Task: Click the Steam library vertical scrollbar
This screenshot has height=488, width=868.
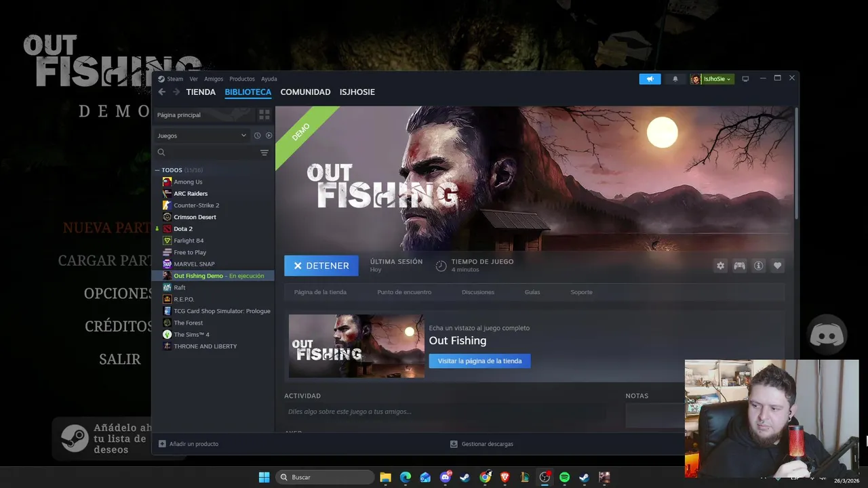Action: [x=796, y=163]
